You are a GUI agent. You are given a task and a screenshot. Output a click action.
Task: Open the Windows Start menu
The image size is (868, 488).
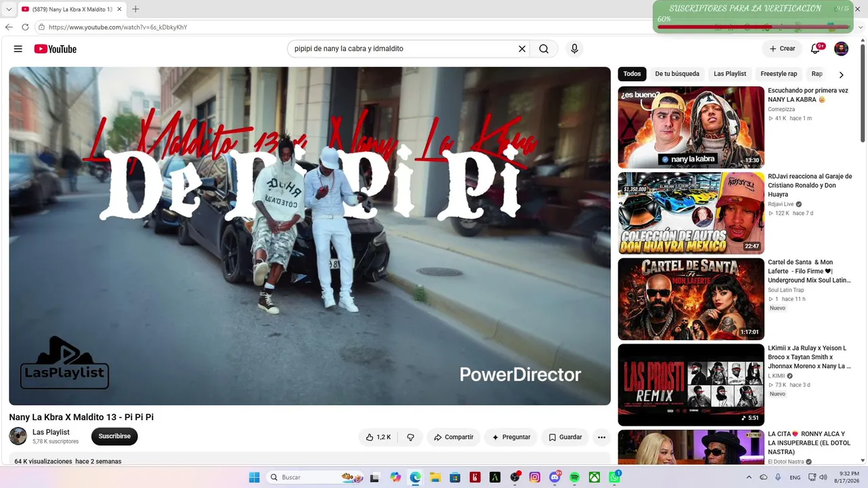[254, 477]
